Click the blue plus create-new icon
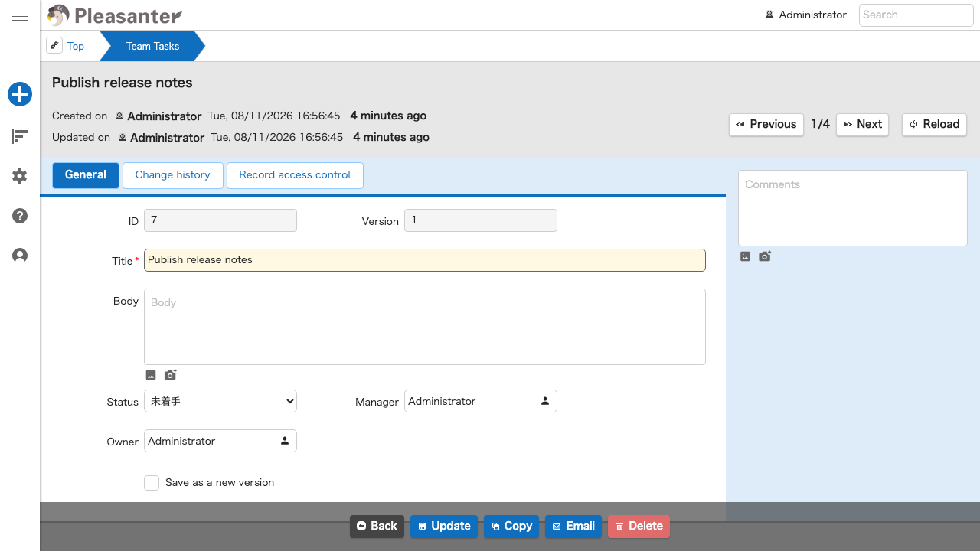 (20, 95)
